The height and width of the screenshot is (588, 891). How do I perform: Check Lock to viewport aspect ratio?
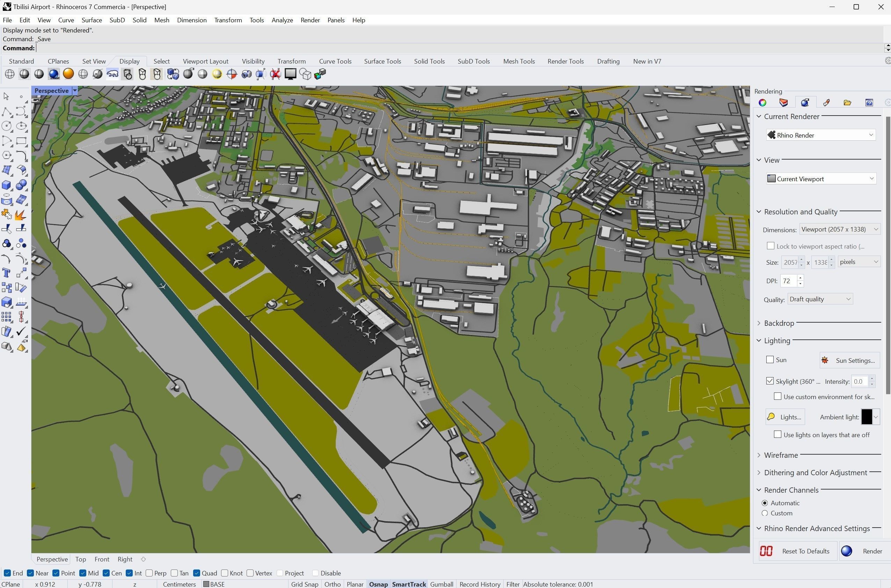pos(771,246)
